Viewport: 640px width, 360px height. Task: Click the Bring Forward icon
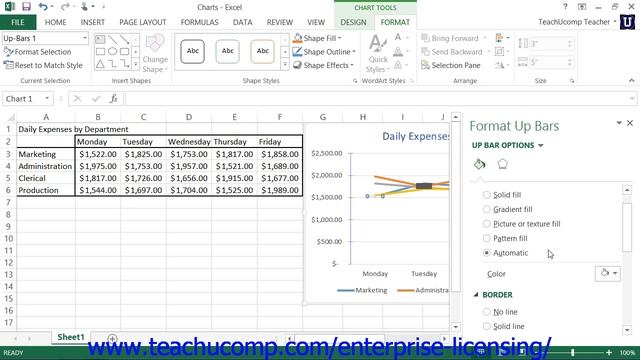[425, 38]
